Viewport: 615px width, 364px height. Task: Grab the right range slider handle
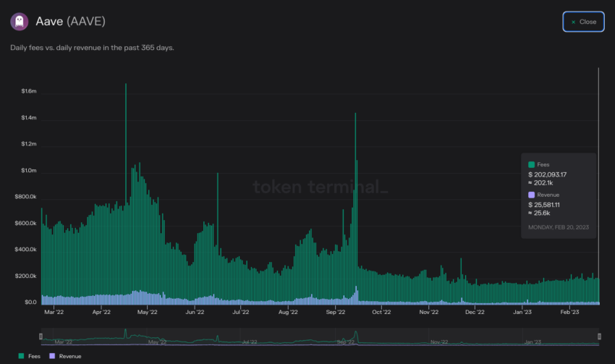point(599,337)
